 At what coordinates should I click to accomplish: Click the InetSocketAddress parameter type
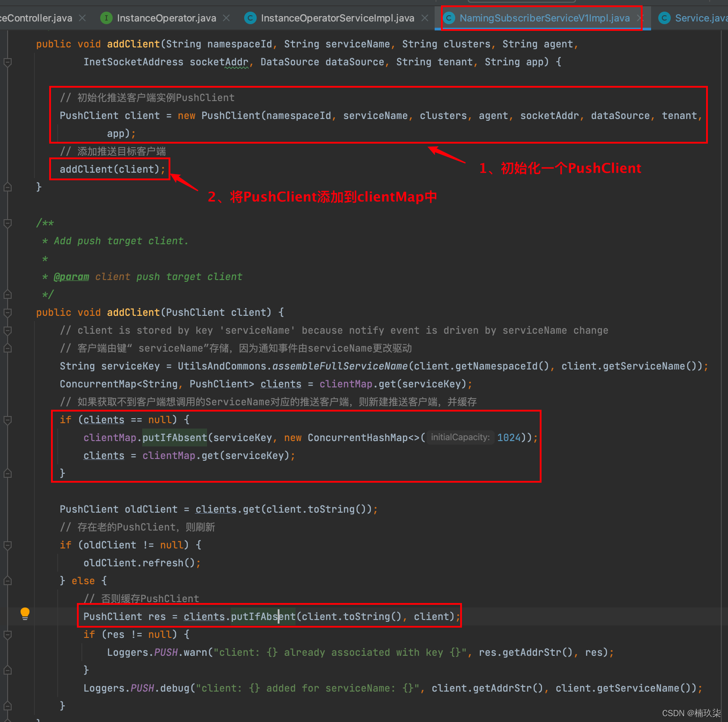(x=133, y=62)
